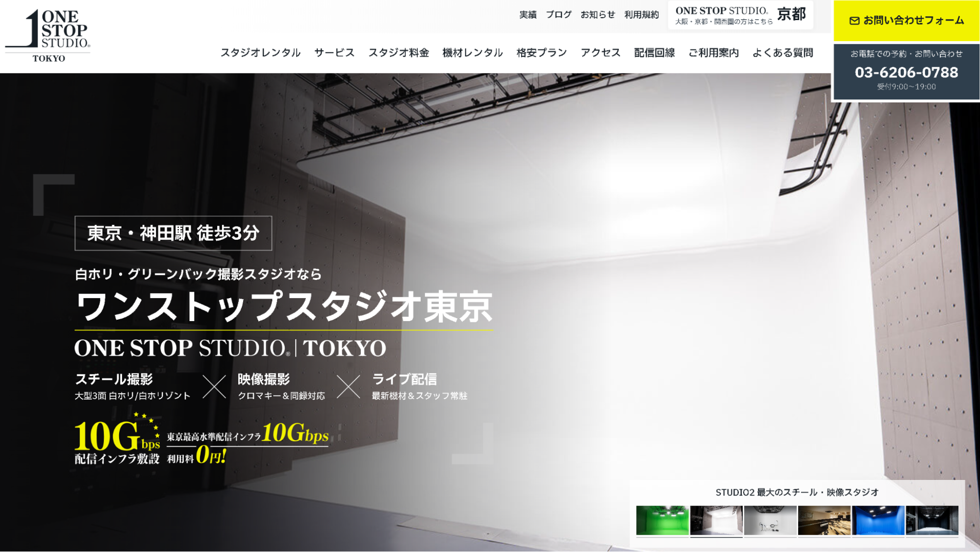Screen dimensions: 980x552
Task: Open the 格安プラン menu item
Action: [x=542, y=52]
